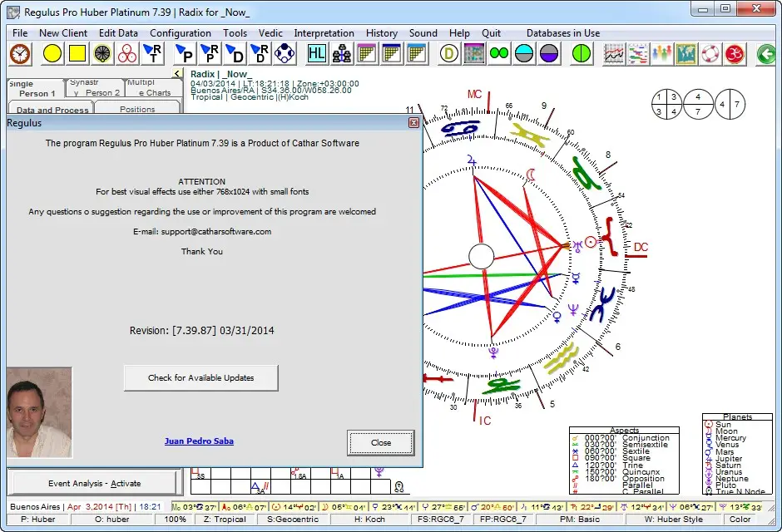782x532 pixels.
Task: Click the blue arrow D icon
Action: click(x=235, y=54)
